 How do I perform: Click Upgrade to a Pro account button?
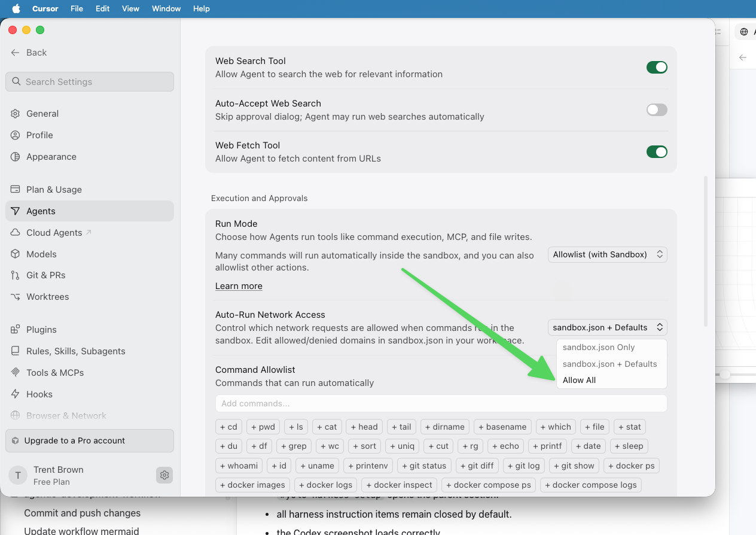[90, 440]
